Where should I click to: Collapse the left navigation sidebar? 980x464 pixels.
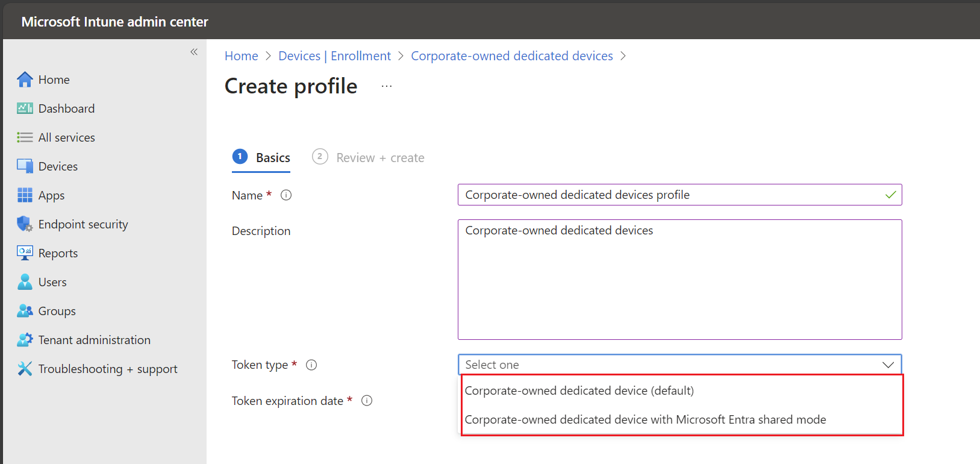point(194,52)
